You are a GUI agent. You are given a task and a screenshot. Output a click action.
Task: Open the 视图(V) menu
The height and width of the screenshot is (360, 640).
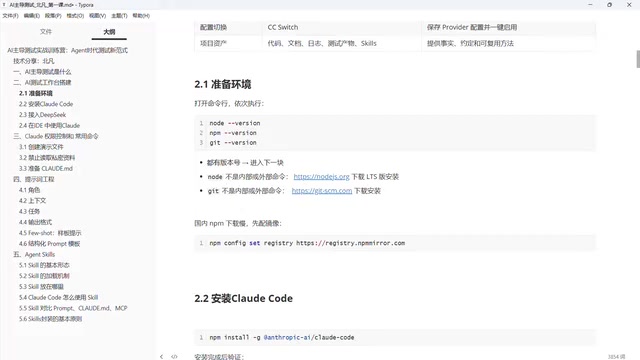pyautogui.click(x=98, y=16)
